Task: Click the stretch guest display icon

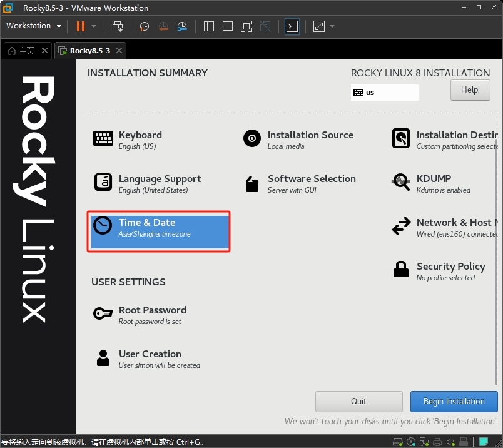Action: click(319, 26)
